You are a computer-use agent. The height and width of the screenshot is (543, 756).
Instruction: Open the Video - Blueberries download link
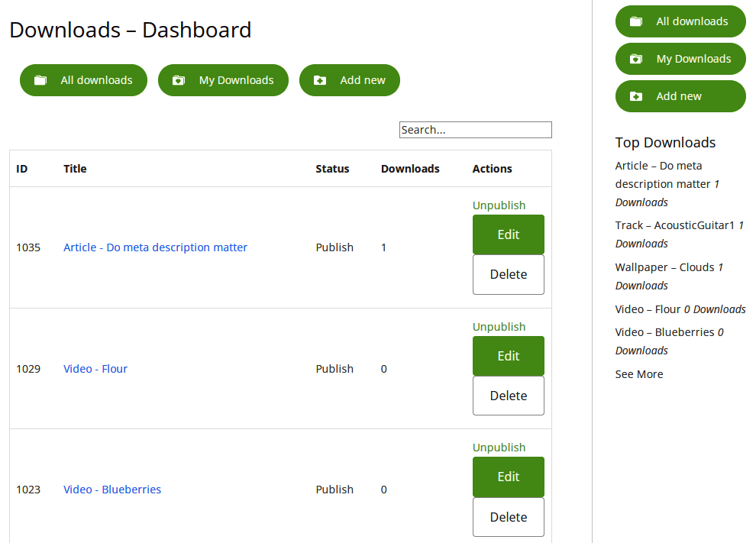point(112,490)
